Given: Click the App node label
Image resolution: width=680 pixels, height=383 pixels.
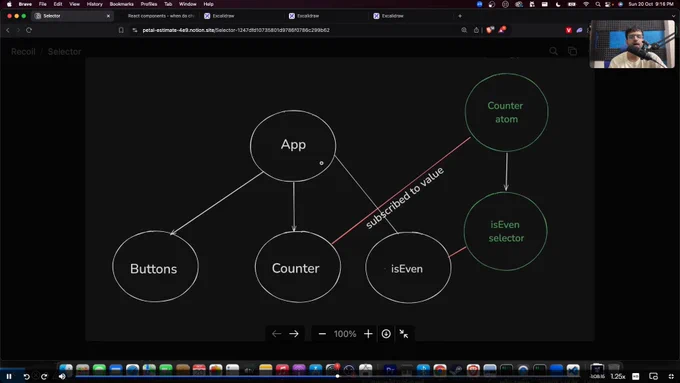Looking at the screenshot, I should pos(293,144).
